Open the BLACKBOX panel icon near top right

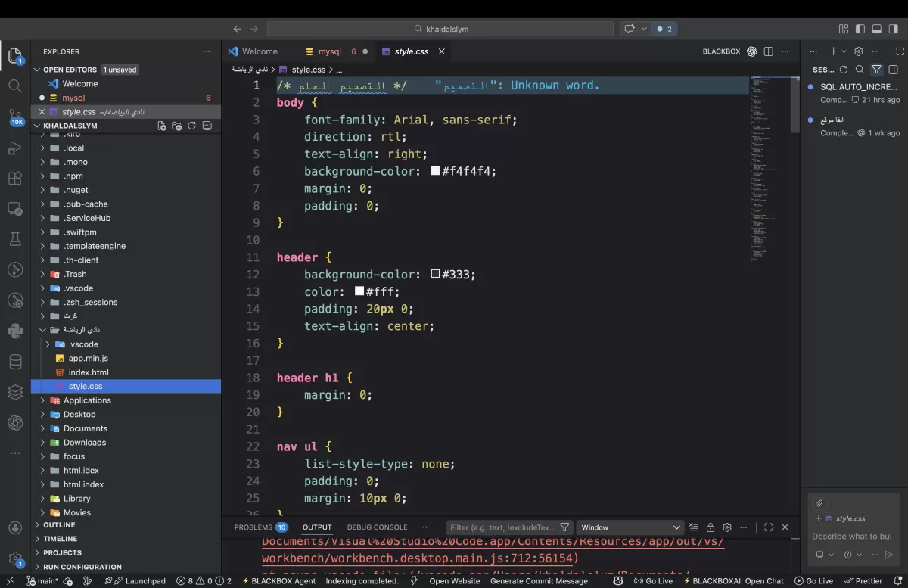pos(751,51)
